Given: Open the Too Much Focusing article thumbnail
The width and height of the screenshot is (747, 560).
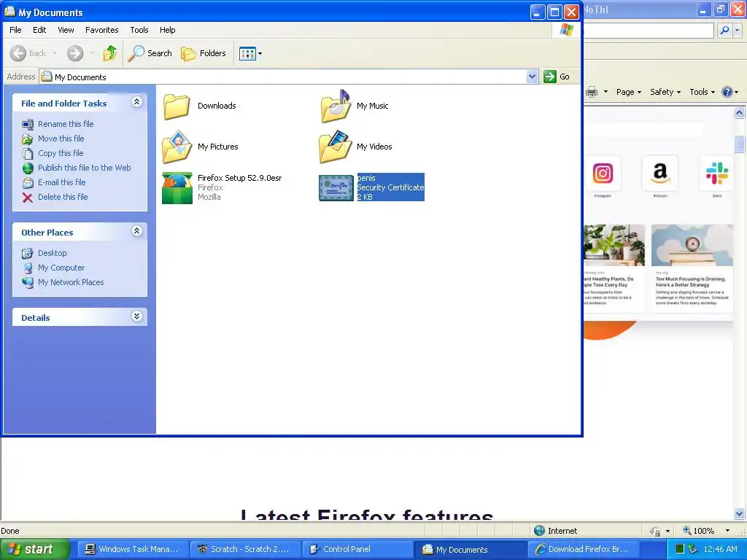Looking at the screenshot, I should pos(692,245).
